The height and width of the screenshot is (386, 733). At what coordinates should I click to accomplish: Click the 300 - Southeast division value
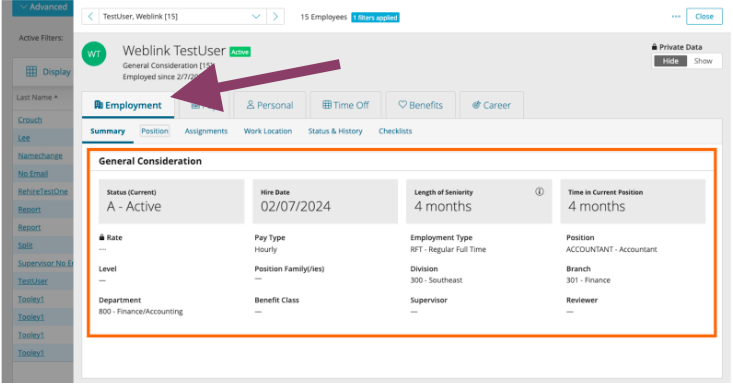point(436,280)
